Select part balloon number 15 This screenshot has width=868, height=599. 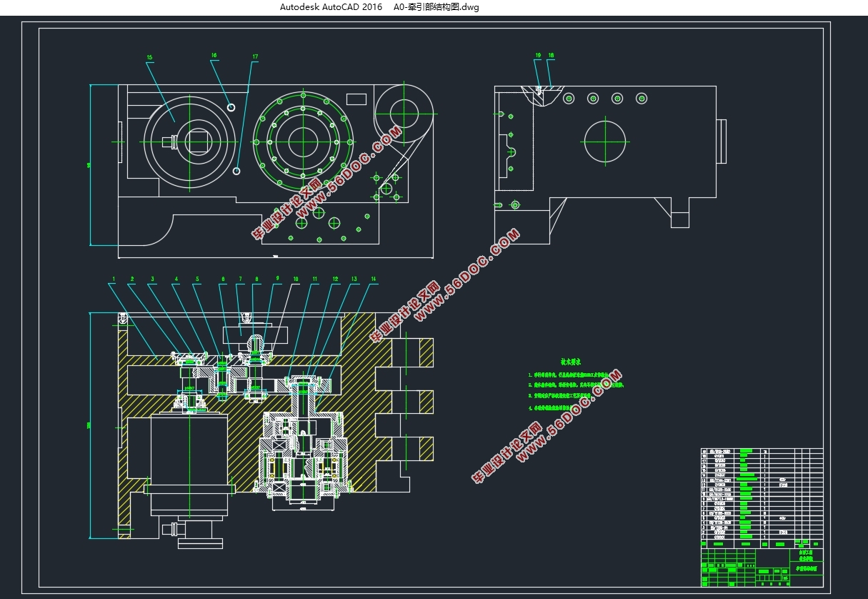150,57
